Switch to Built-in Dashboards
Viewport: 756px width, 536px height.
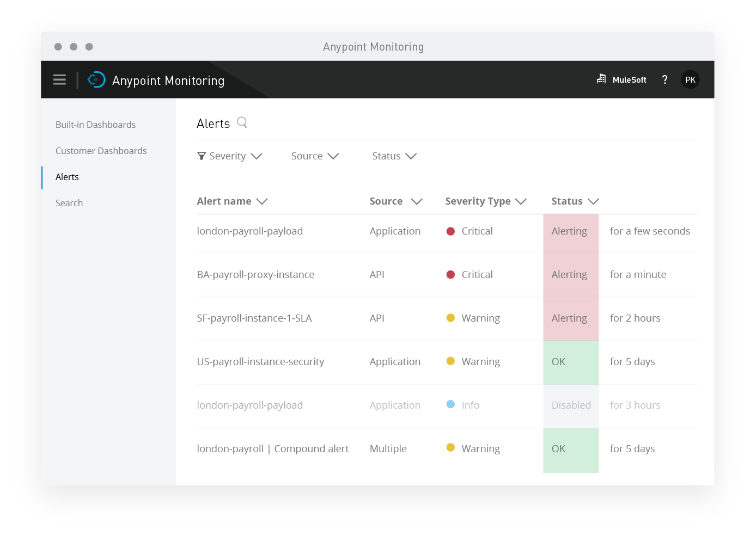point(95,124)
